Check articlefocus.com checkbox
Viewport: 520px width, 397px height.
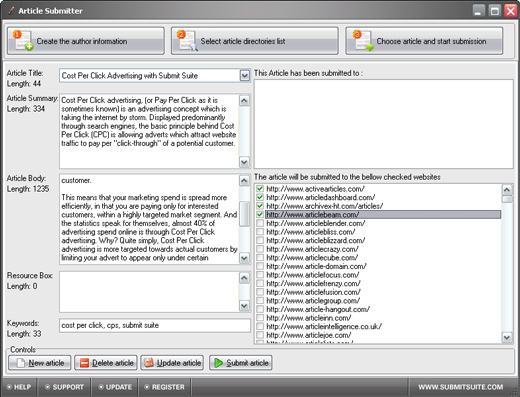pos(260,275)
